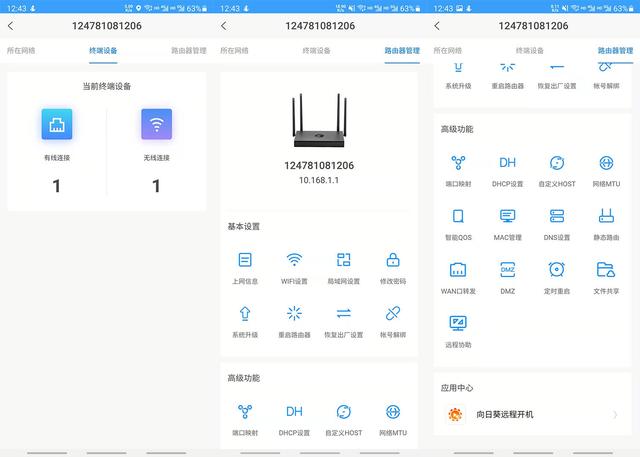Open the DMZ setting
Viewport: 640px width, 457px height.
tap(508, 278)
